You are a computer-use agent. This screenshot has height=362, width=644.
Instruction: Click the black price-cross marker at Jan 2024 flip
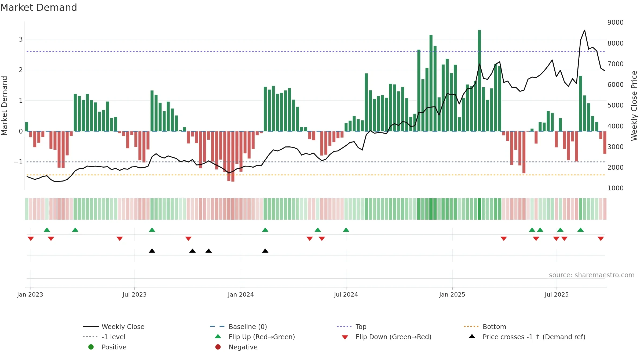[265, 251]
